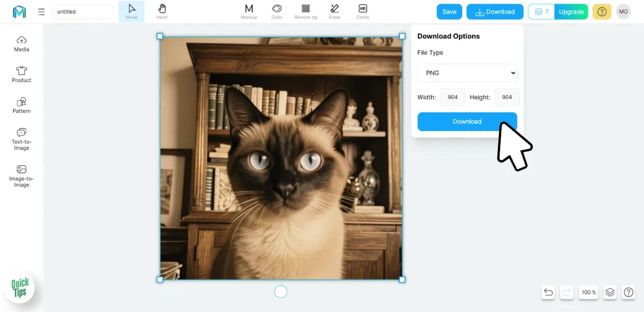Screen dimensions: 644x312
Task: Open the Text-to-Image generator
Action: click(22, 139)
